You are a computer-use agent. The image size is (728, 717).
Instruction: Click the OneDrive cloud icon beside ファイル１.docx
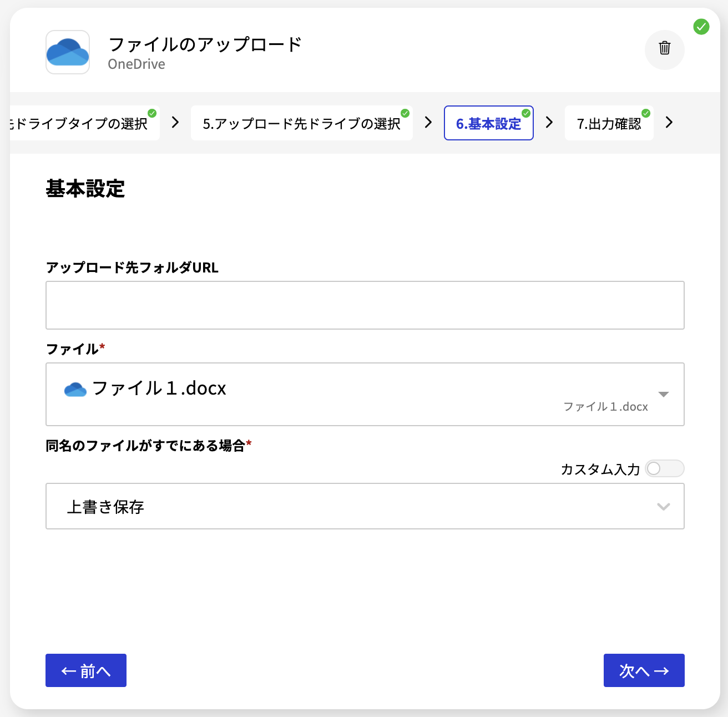(x=76, y=389)
